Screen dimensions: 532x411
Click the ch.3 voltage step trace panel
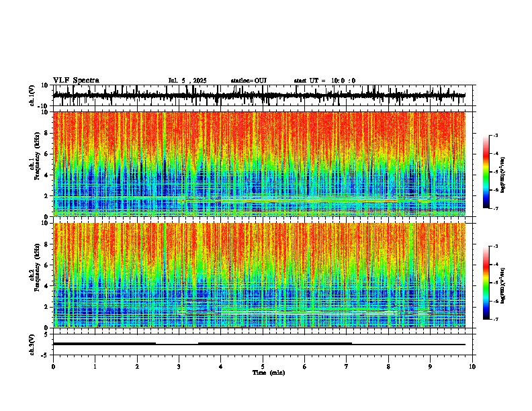(263, 345)
